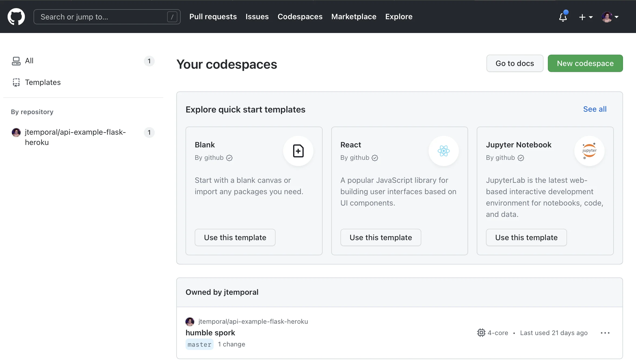Open the plus create-new dropdown
Image resolution: width=636 pixels, height=364 pixels.
click(x=585, y=17)
